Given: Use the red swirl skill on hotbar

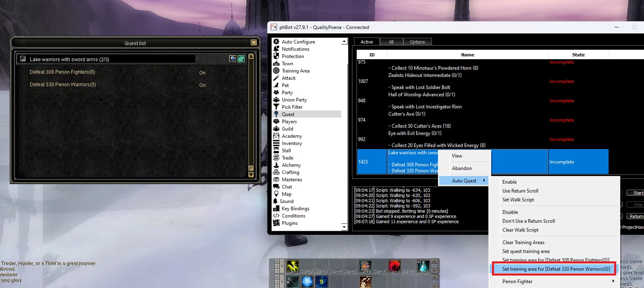Looking at the screenshot, I should tap(394, 266).
